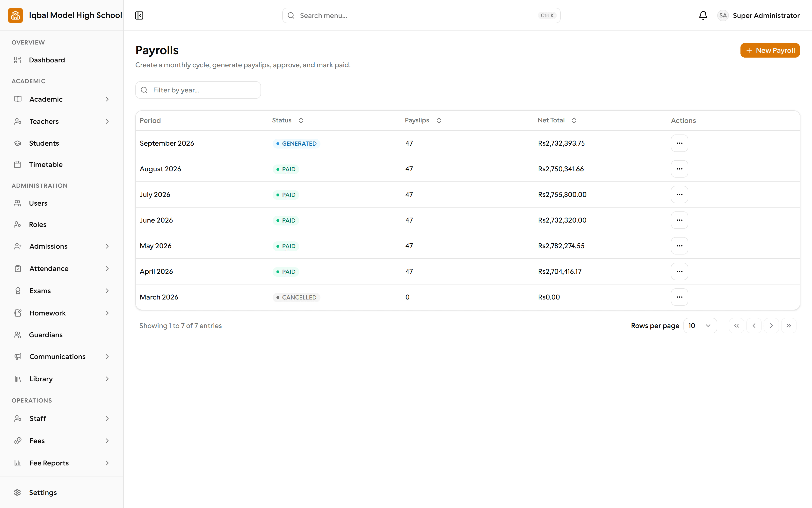The image size is (812, 508).
Task: Sort the table by Net Total
Action: tap(557, 120)
